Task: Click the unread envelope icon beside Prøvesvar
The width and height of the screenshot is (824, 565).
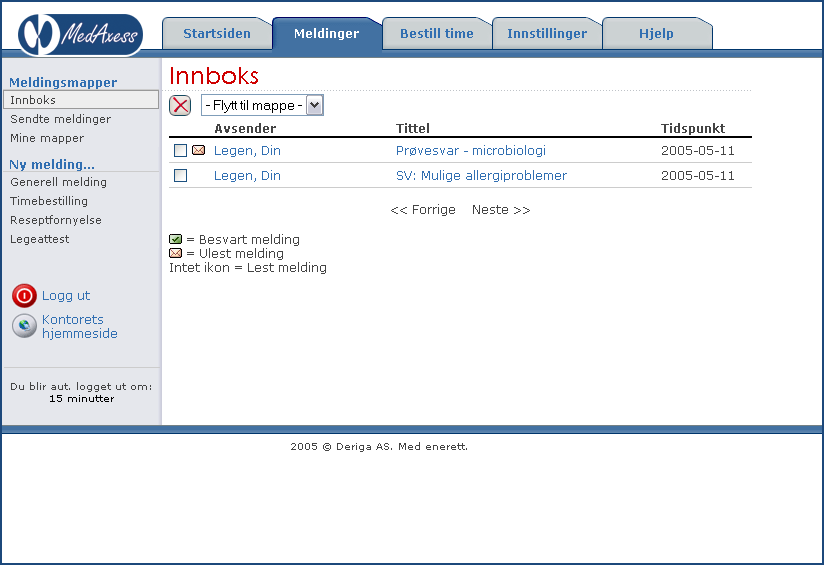Action: [198, 151]
